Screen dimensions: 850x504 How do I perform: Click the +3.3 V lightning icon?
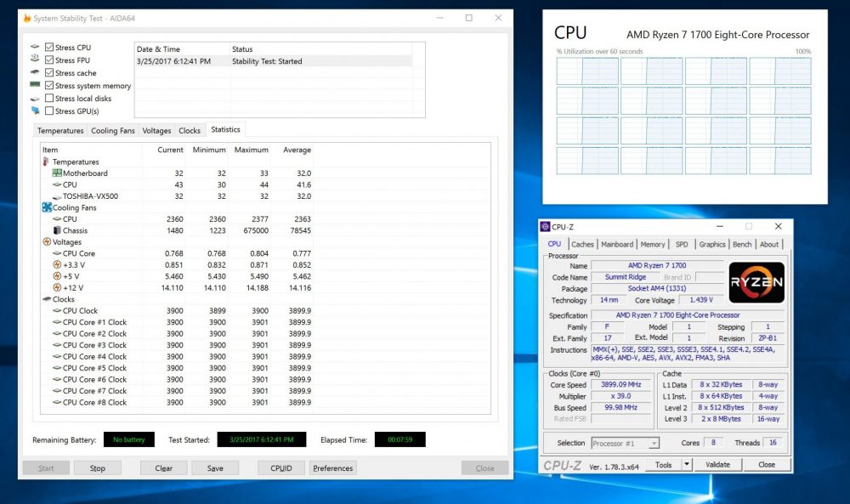click(x=57, y=264)
